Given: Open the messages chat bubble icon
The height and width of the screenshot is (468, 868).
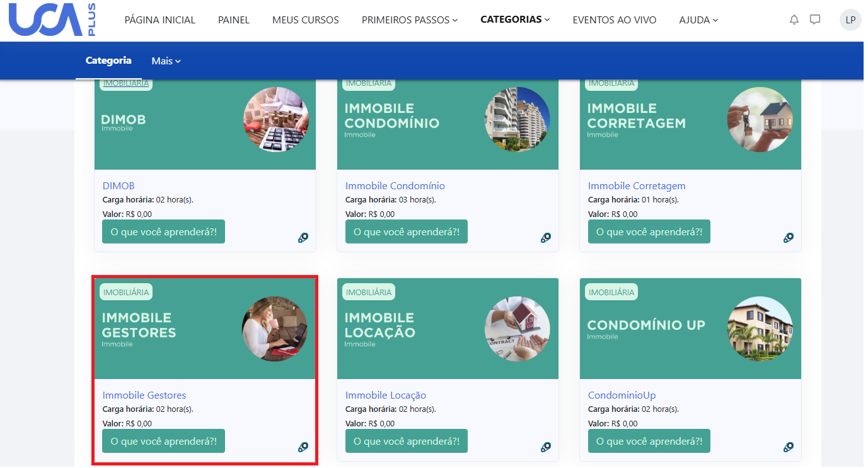Looking at the screenshot, I should pyautogui.click(x=815, y=20).
